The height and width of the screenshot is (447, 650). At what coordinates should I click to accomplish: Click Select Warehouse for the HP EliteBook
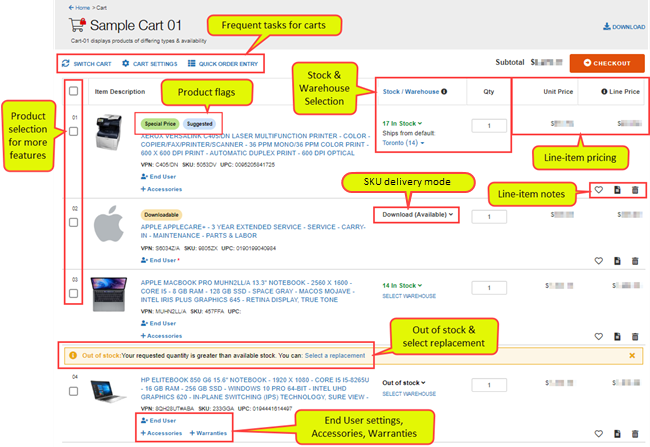point(409,394)
